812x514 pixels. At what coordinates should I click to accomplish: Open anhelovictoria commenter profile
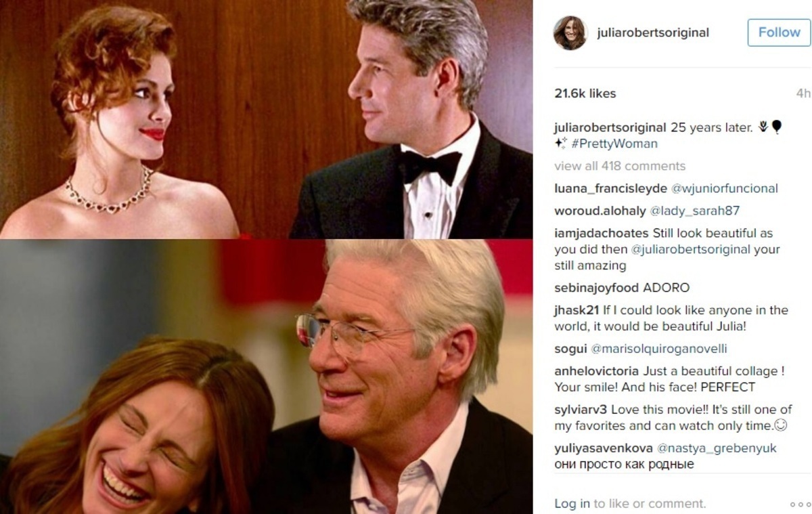coord(596,371)
